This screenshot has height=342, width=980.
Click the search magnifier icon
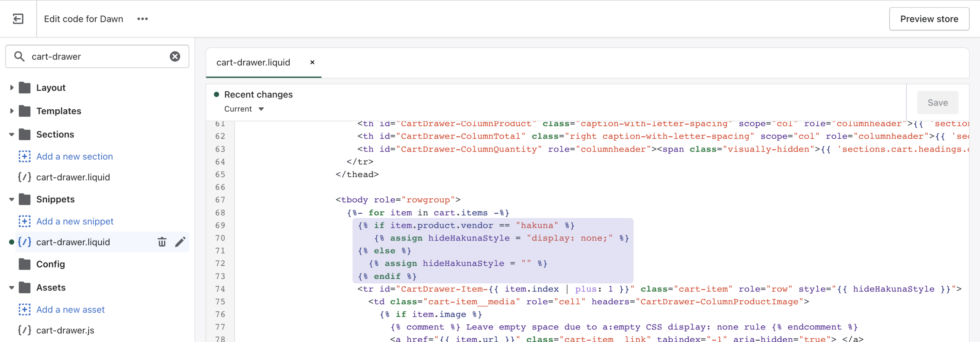tap(19, 56)
